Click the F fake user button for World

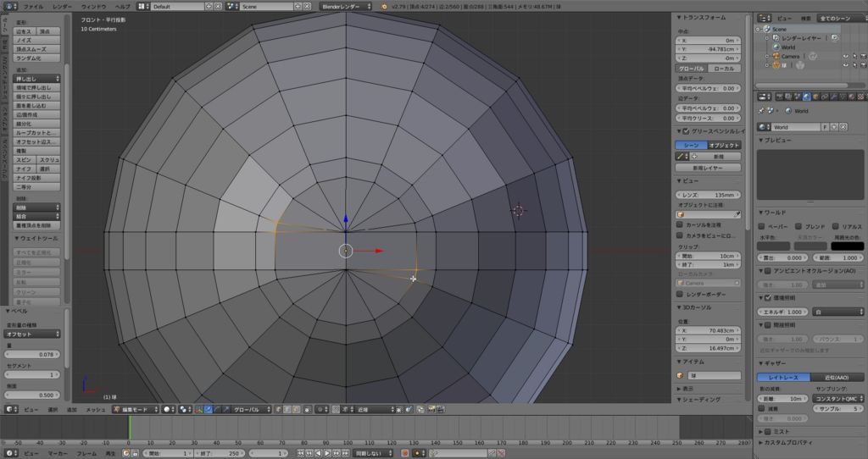826,126
